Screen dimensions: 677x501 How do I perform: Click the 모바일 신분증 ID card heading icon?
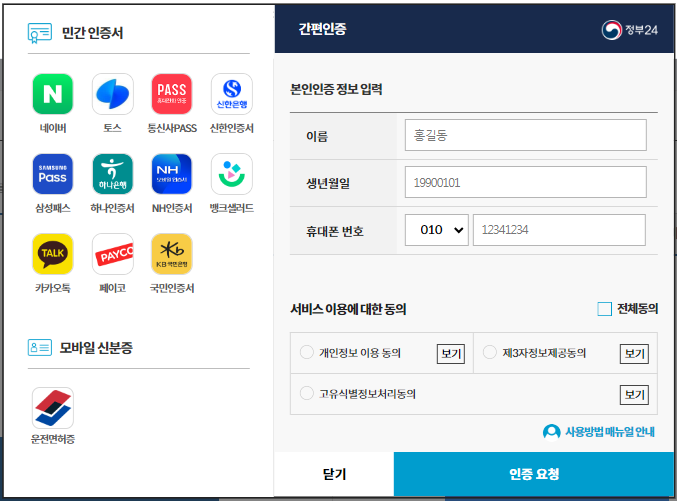click(x=40, y=348)
